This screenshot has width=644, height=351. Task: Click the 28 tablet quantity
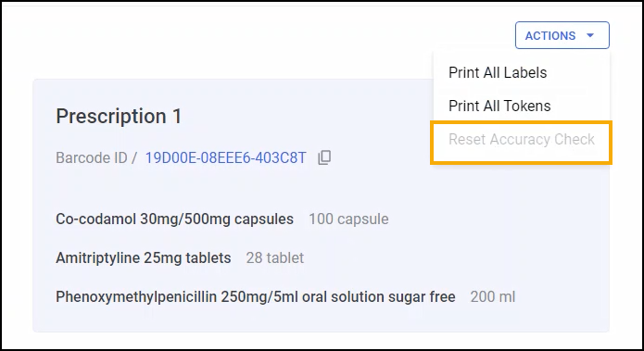(x=275, y=258)
